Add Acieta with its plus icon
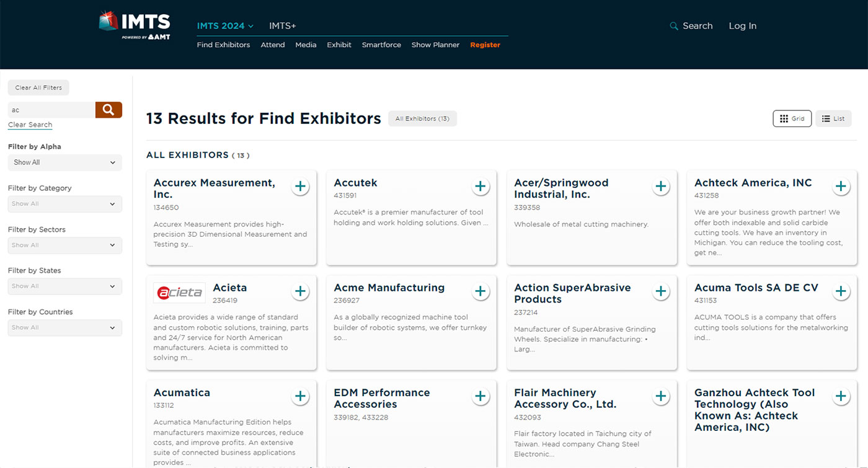868x468 pixels. 300,291
